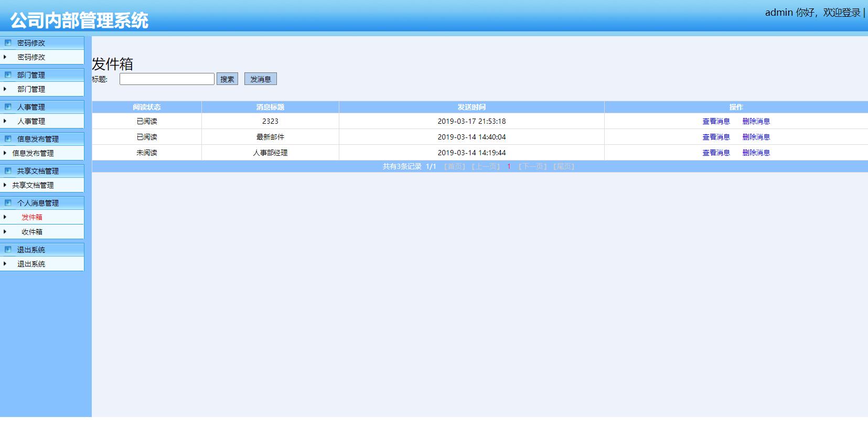Open 发件箱 in the sidebar menu
The height and width of the screenshot is (438, 868).
(x=32, y=217)
